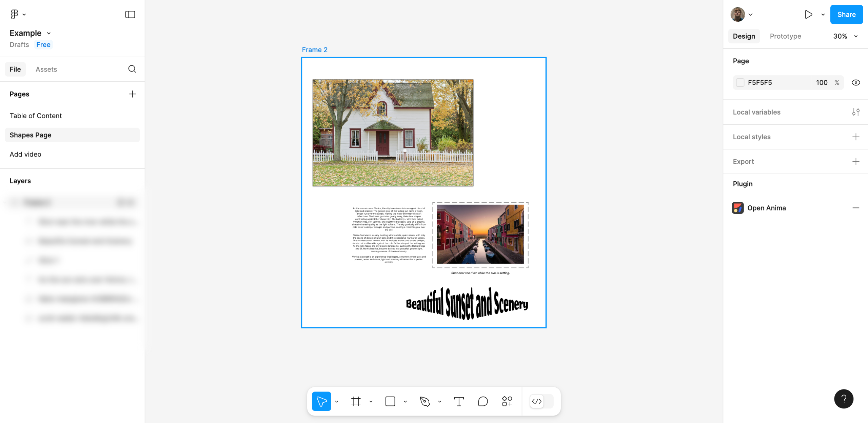Switch to the Prototype tab
The height and width of the screenshot is (423, 868).
(785, 36)
